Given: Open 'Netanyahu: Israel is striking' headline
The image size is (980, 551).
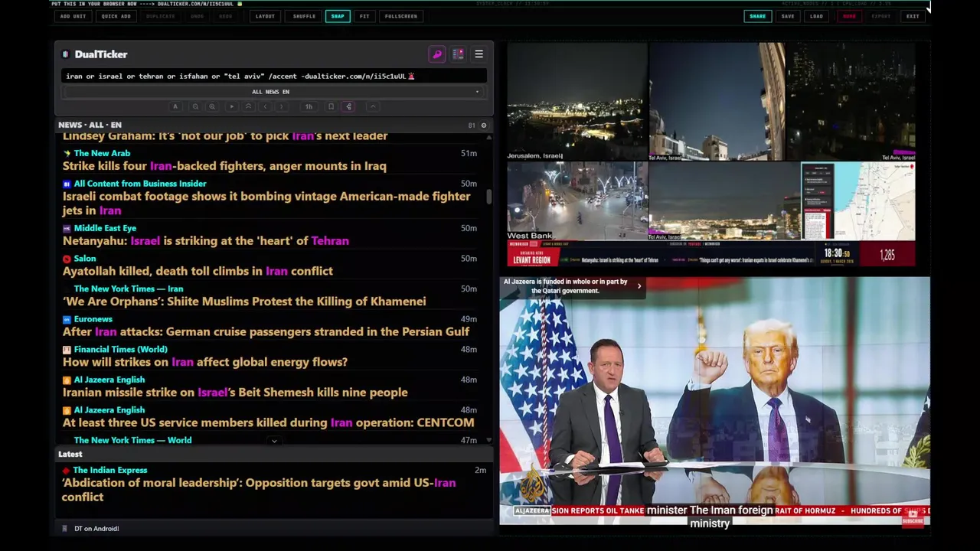Looking at the screenshot, I should pyautogui.click(x=205, y=241).
